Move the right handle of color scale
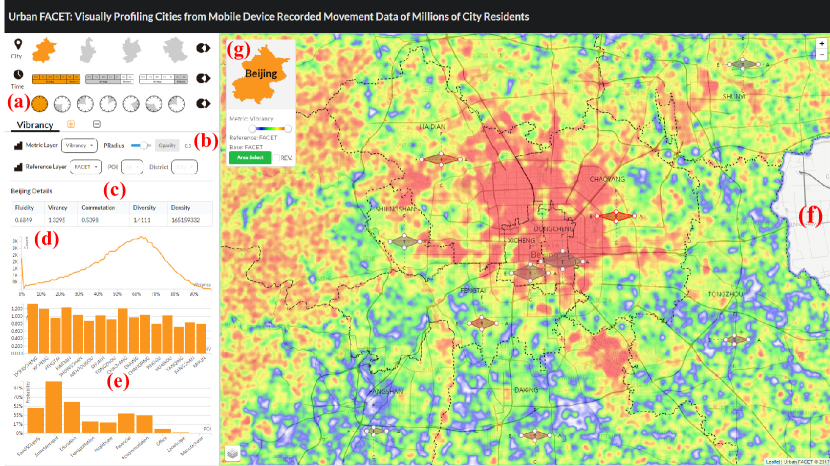The image size is (830, 466). [x=288, y=128]
